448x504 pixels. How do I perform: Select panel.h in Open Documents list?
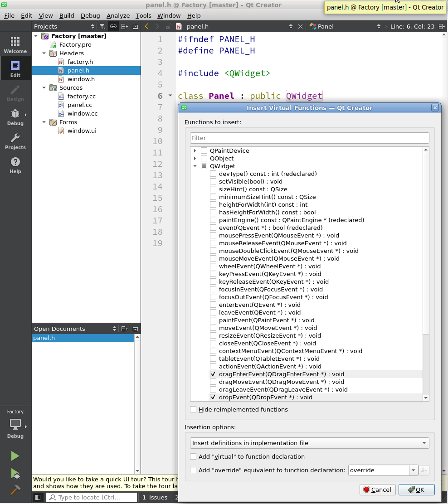click(83, 338)
